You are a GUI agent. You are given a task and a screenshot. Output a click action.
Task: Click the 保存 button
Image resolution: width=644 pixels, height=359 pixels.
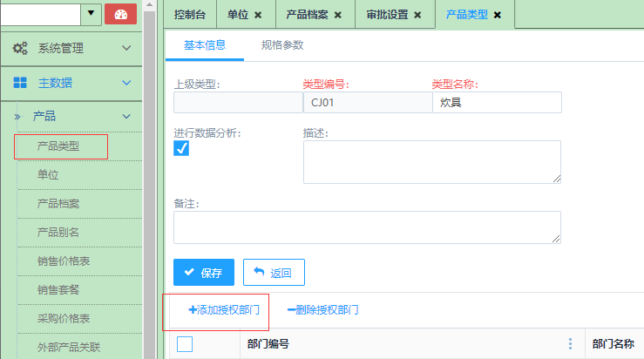tap(203, 273)
